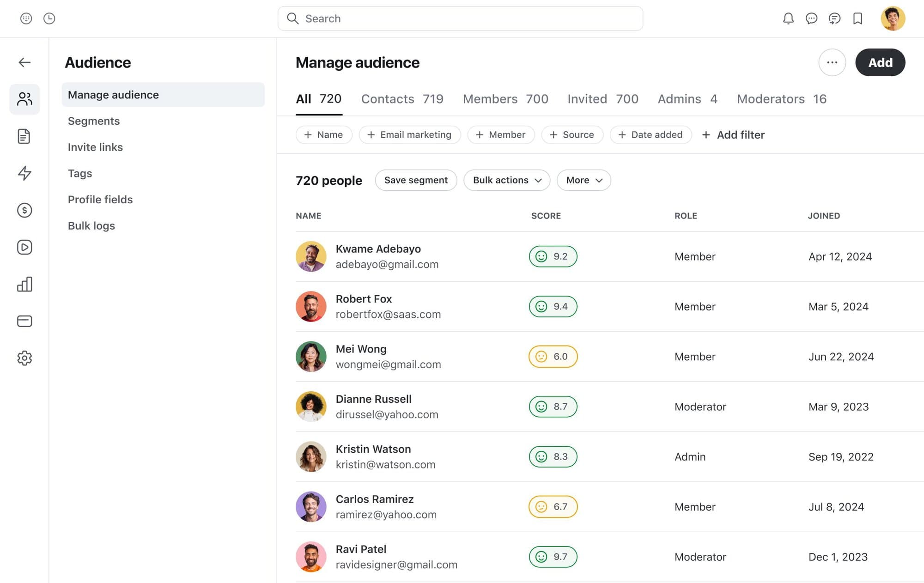924x583 pixels.
Task: Switch to the All 720 tab
Action: pyautogui.click(x=319, y=99)
